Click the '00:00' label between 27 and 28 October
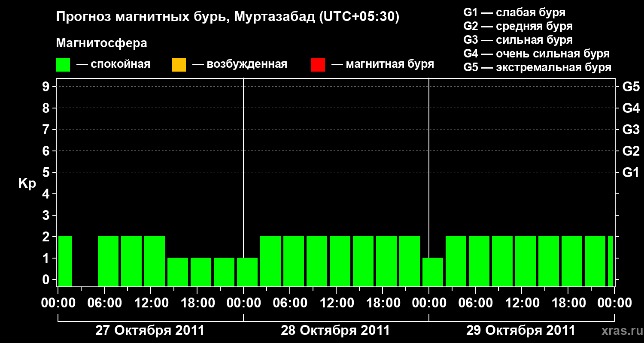 coord(243,303)
